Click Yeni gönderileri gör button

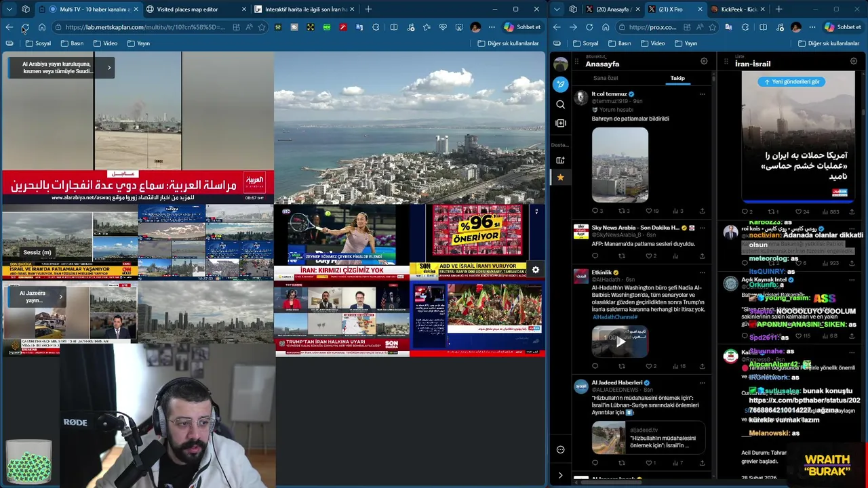(792, 81)
